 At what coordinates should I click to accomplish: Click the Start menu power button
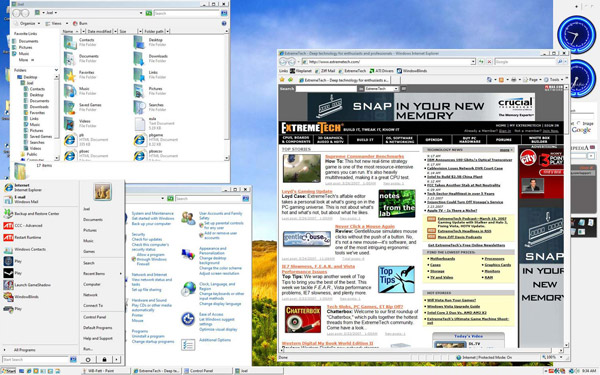point(88,360)
